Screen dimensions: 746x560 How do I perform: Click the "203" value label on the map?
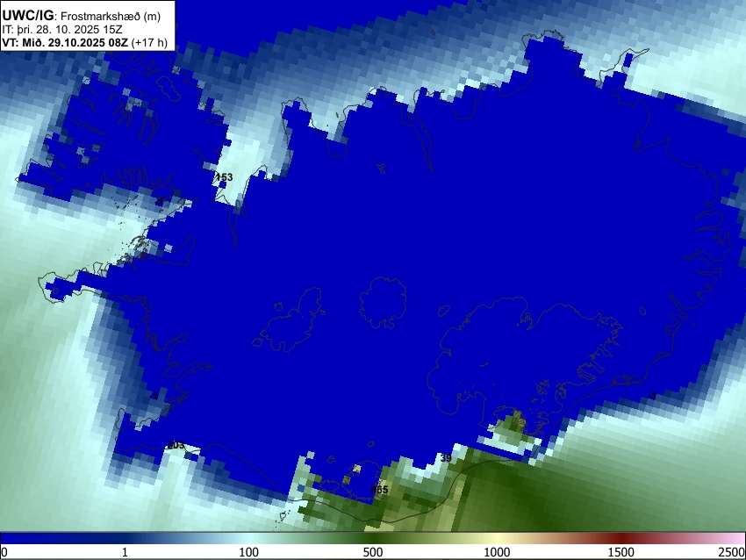pyautogui.click(x=176, y=445)
